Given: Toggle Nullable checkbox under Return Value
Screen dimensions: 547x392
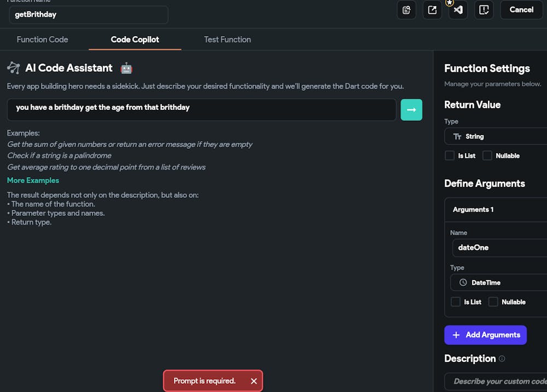Looking at the screenshot, I should [487, 156].
